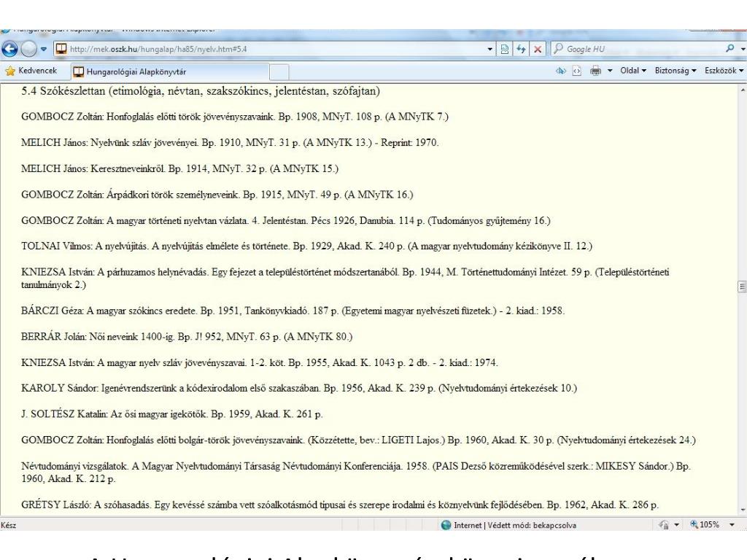Click the BERRÁR Jolán Női neveink entry
The width and height of the screenshot is (747, 560).
click(x=187, y=337)
